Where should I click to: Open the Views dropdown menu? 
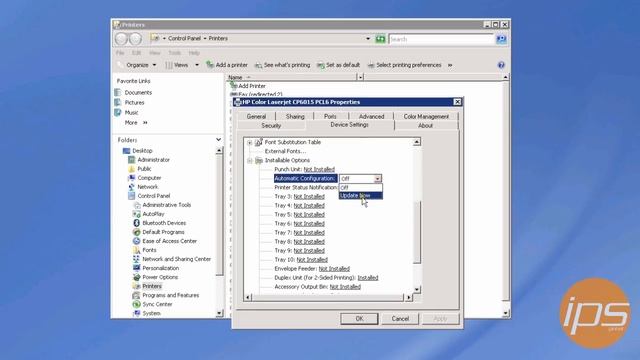tap(182, 65)
